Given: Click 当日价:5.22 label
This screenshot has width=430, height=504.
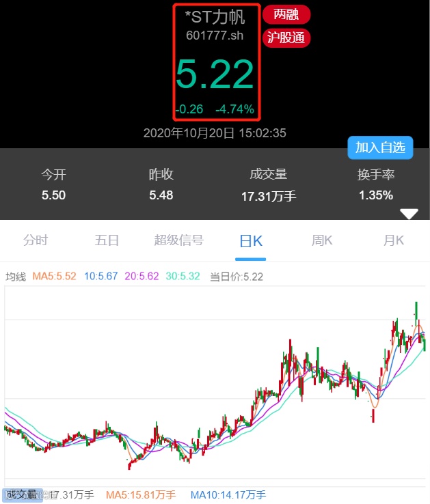Looking at the screenshot, I should click(x=237, y=277).
